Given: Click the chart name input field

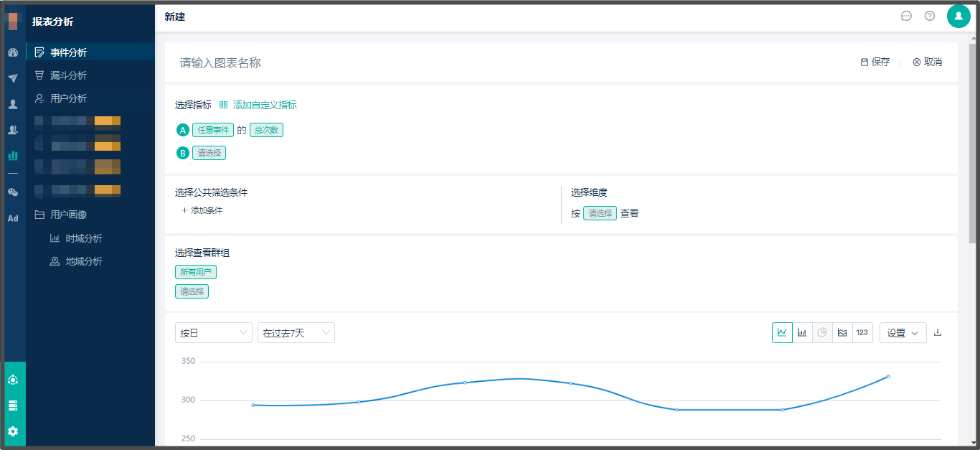Looking at the screenshot, I should click(x=502, y=62).
